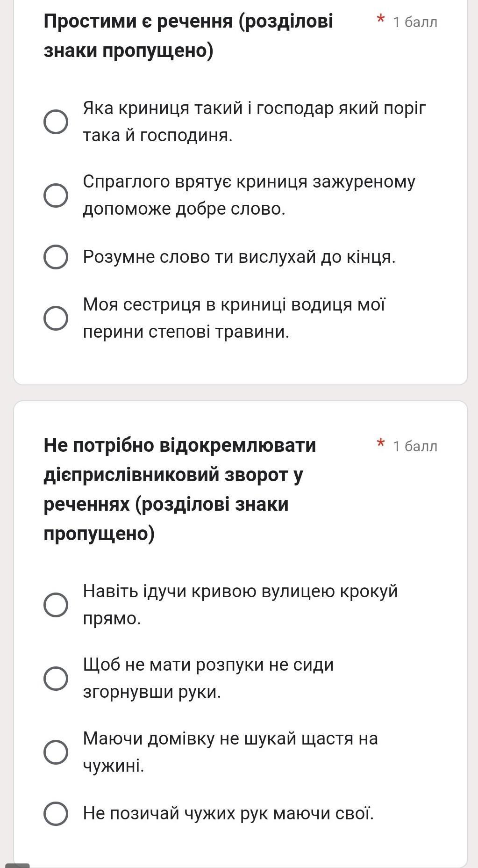Select radio 'Розумне слово ти вислухай'
The width and height of the screenshot is (478, 868).
(56, 257)
